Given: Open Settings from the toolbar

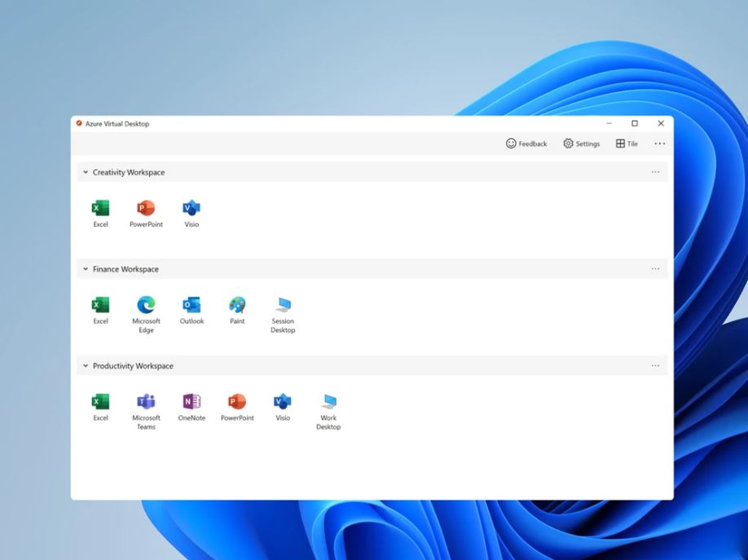Looking at the screenshot, I should click(581, 143).
